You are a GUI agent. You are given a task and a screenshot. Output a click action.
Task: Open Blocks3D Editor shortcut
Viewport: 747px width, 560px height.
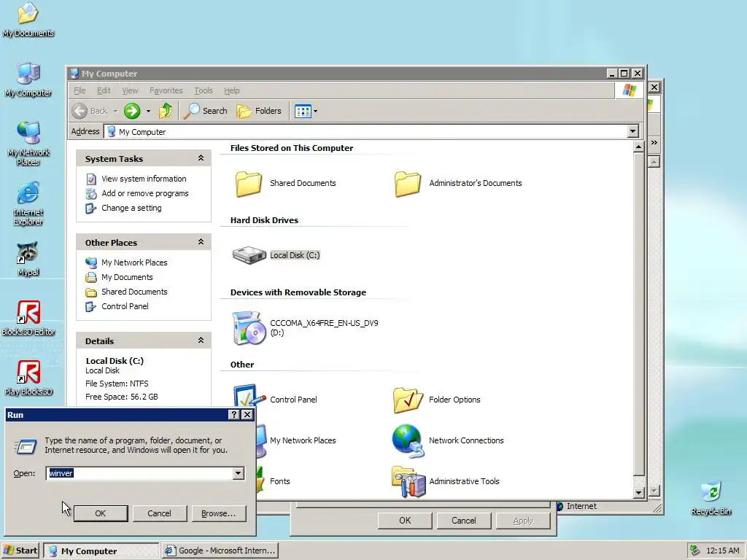click(28, 318)
